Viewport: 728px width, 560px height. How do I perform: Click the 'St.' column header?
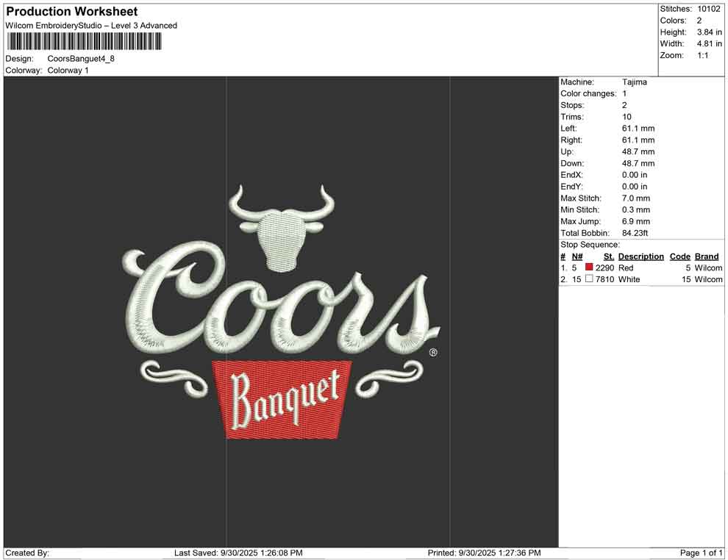point(608,256)
